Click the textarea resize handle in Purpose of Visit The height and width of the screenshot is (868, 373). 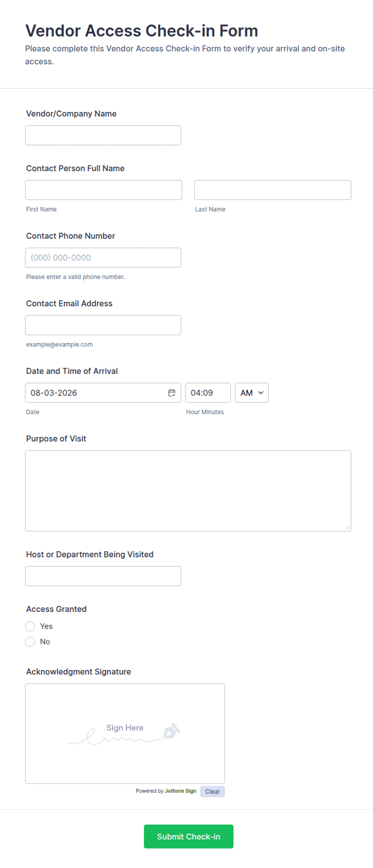click(347, 527)
